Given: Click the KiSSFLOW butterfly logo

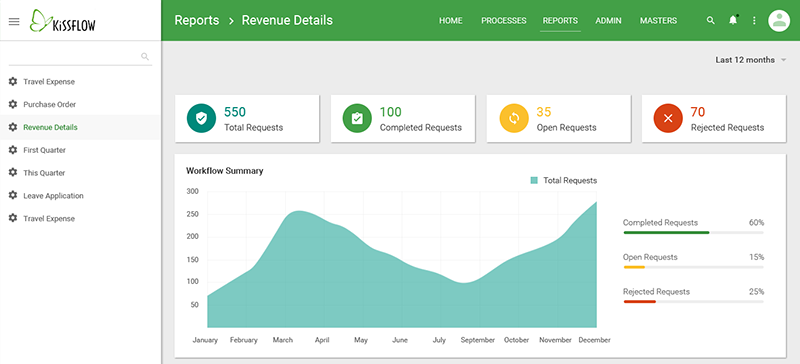Looking at the screenshot, I should coord(62,21).
